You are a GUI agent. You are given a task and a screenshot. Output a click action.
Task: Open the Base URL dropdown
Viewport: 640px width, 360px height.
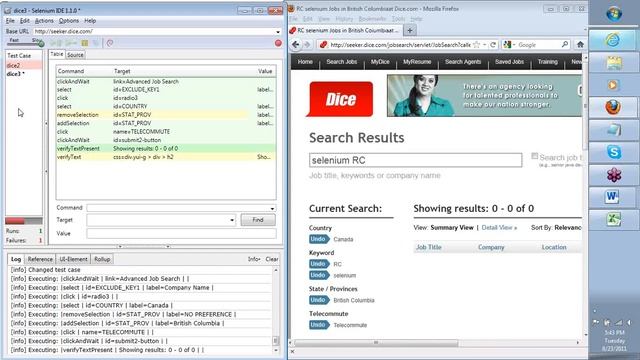pos(278,31)
